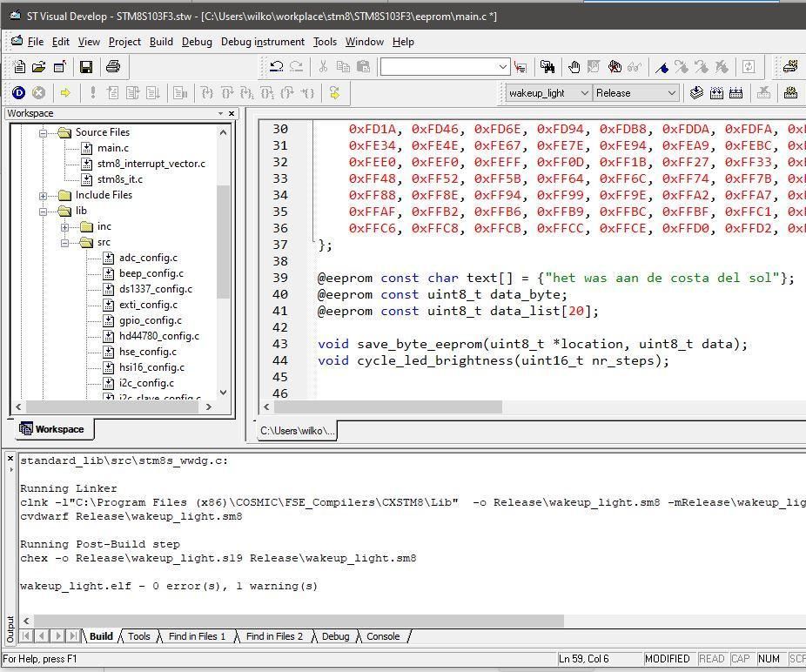Select stm8_interrupt_vector.c in the workspace tree
The height and width of the screenshot is (672, 806).
coord(151,164)
